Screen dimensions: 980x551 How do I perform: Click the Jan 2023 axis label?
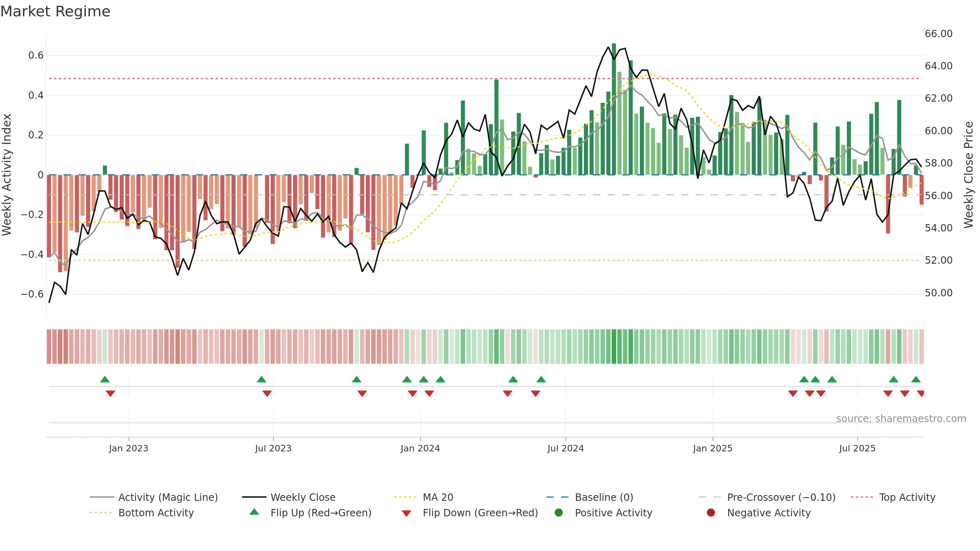[x=129, y=448]
